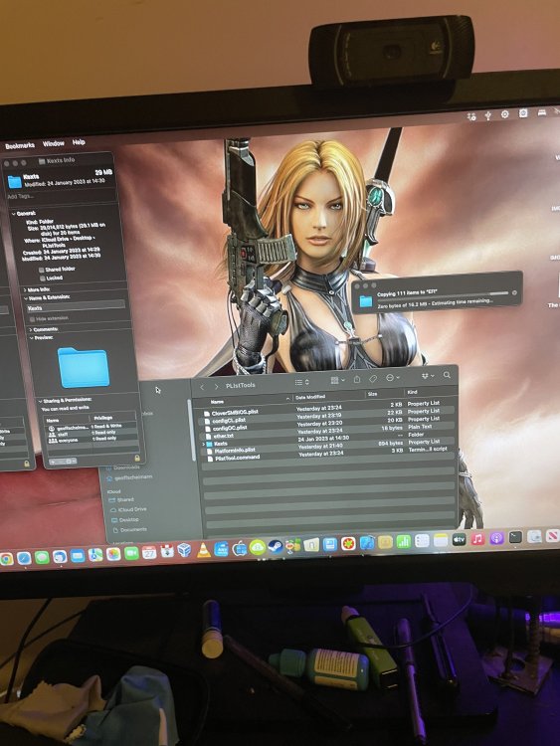560x746 pixels.
Task: Open Terminal from the dock
Action: click(x=515, y=537)
